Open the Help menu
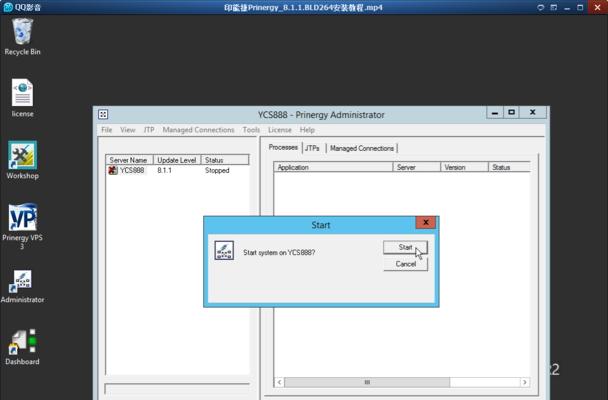 pos(307,130)
